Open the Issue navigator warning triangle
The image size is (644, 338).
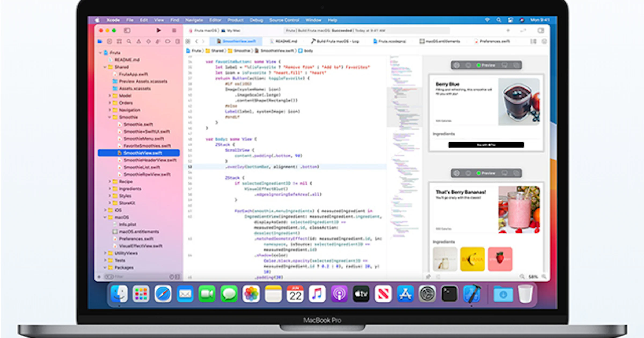click(x=139, y=42)
